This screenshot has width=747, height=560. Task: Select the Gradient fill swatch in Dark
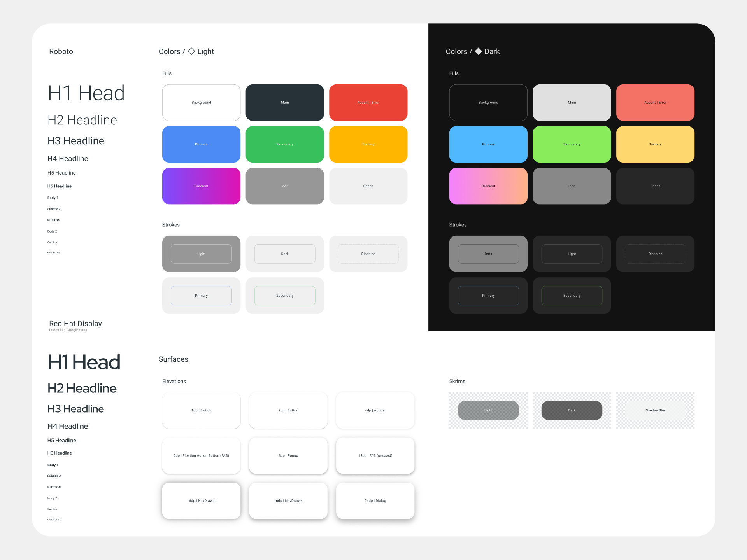tap(487, 186)
